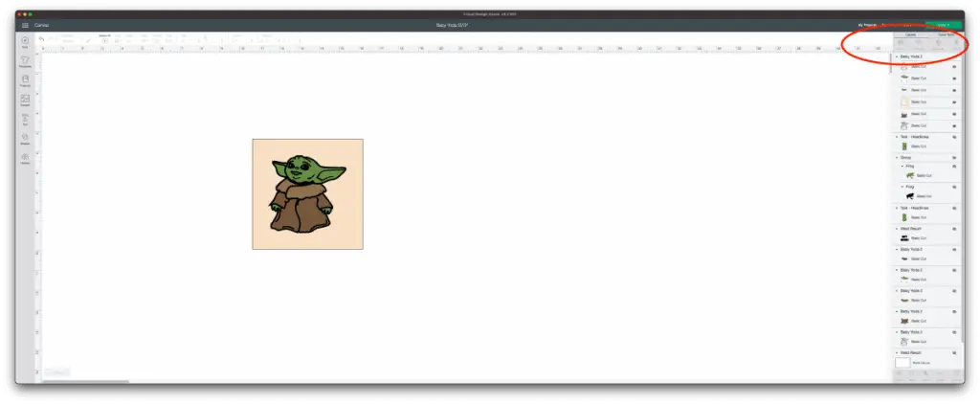Click the Blank Canvas color swatch
Image resolution: width=980 pixels, height=404 pixels.
902,363
